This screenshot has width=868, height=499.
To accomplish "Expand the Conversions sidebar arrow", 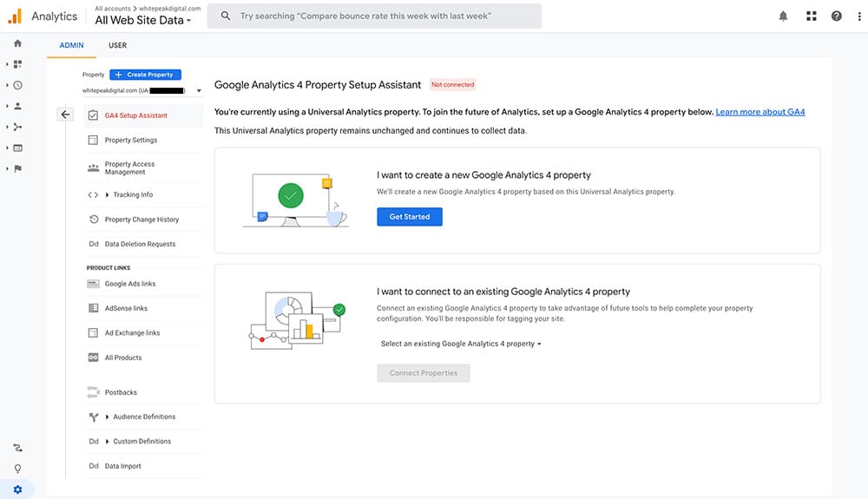I will tap(7, 168).
